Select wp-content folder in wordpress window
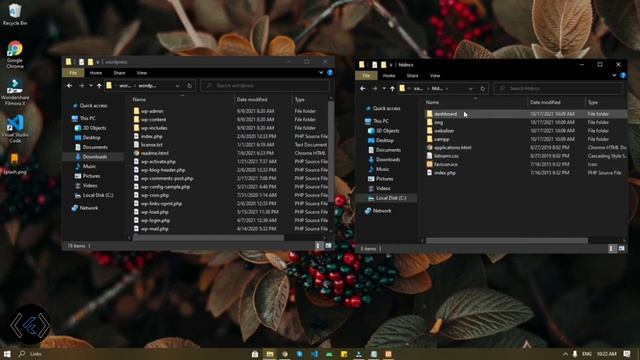The image size is (640, 360). 153,120
